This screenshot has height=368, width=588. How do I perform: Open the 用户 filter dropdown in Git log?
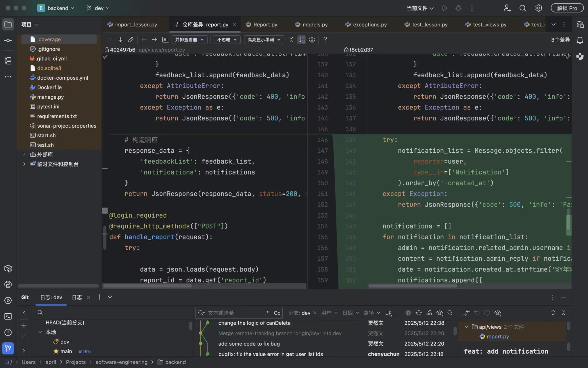coord(329,313)
